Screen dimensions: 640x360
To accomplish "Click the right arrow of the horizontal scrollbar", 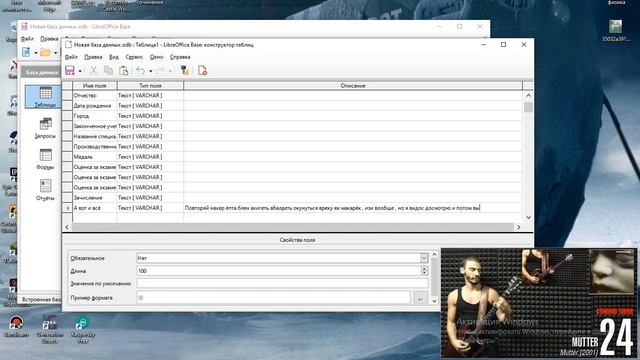I will [x=518, y=227].
